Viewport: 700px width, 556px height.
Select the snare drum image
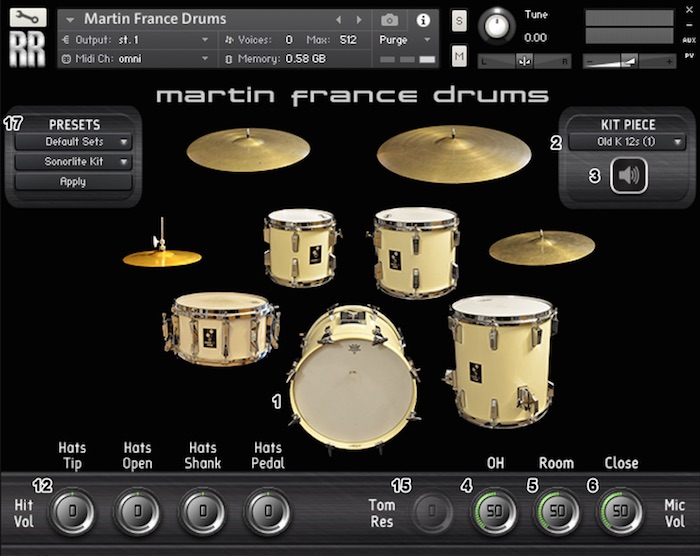pyautogui.click(x=220, y=326)
